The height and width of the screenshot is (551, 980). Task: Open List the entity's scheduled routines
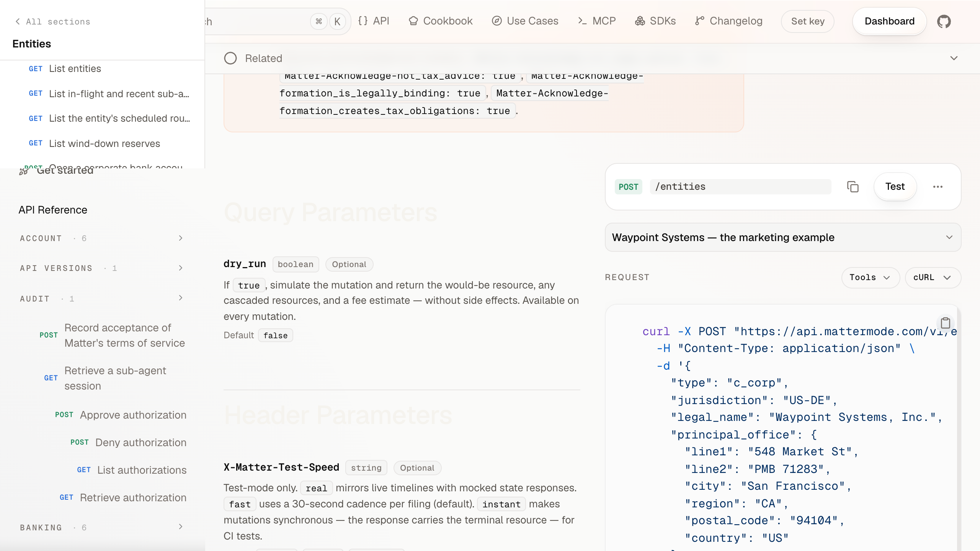pos(109,118)
